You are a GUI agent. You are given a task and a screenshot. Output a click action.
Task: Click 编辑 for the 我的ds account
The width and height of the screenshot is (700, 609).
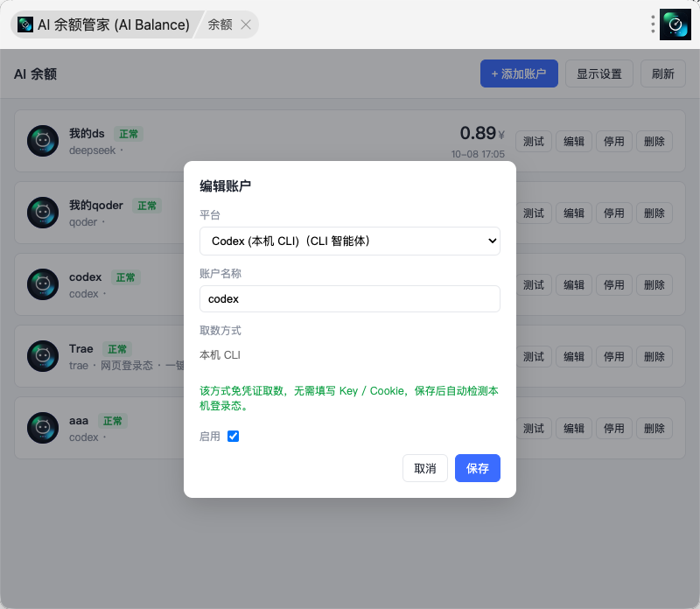coord(574,142)
